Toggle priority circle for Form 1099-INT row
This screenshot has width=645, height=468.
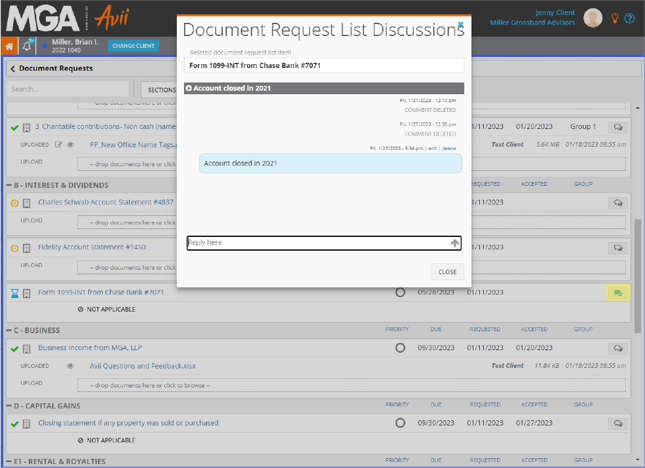(400, 292)
